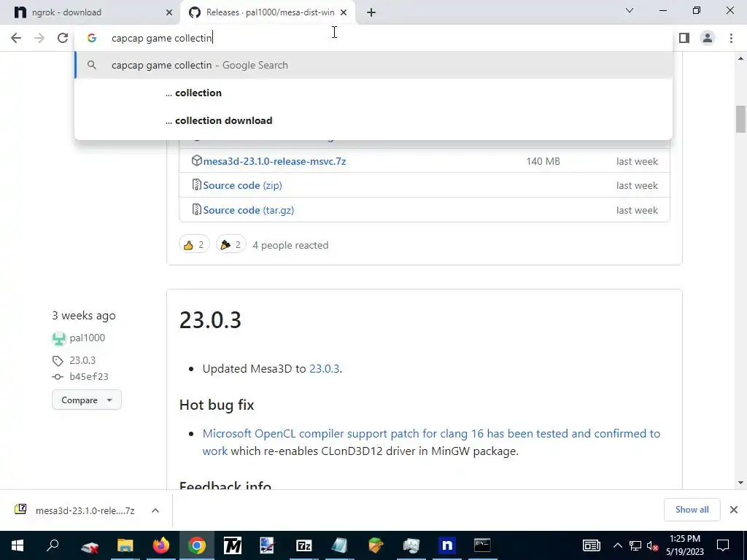The height and width of the screenshot is (560, 747).
Task: Open the Windows Start menu
Action: point(18,545)
